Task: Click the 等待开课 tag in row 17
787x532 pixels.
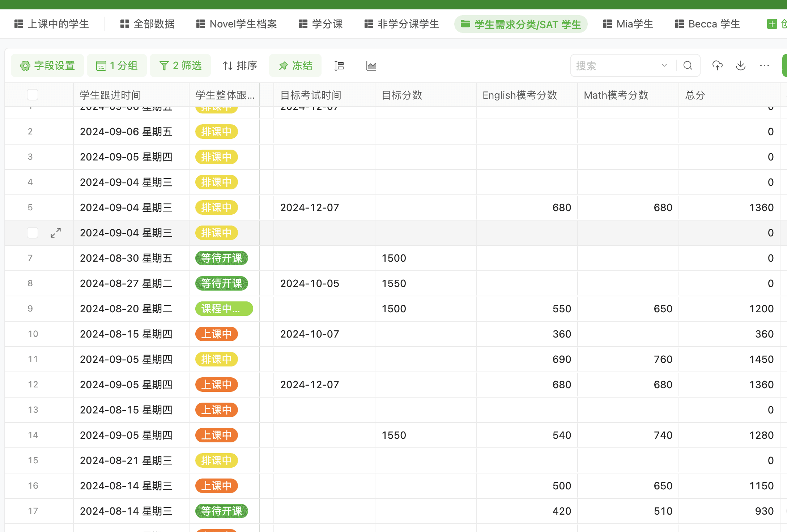Action: pos(221,511)
